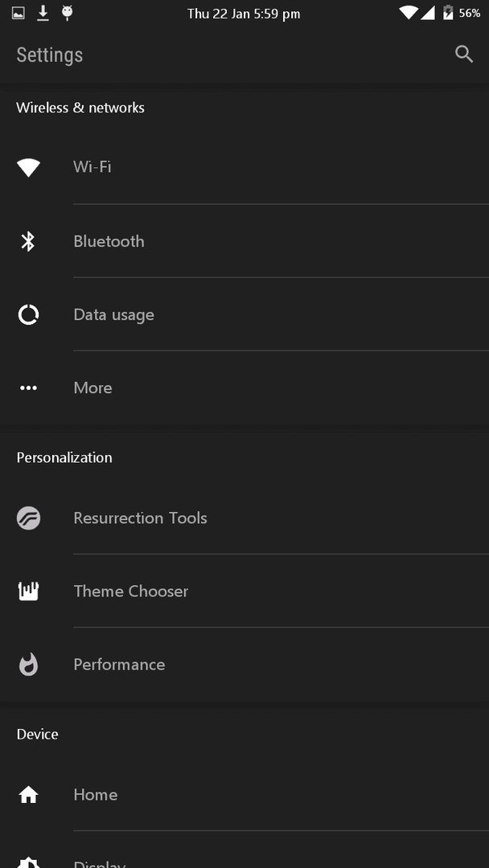
Task: Tap the Theme Chooser paintbrush icon
Action: (x=28, y=592)
